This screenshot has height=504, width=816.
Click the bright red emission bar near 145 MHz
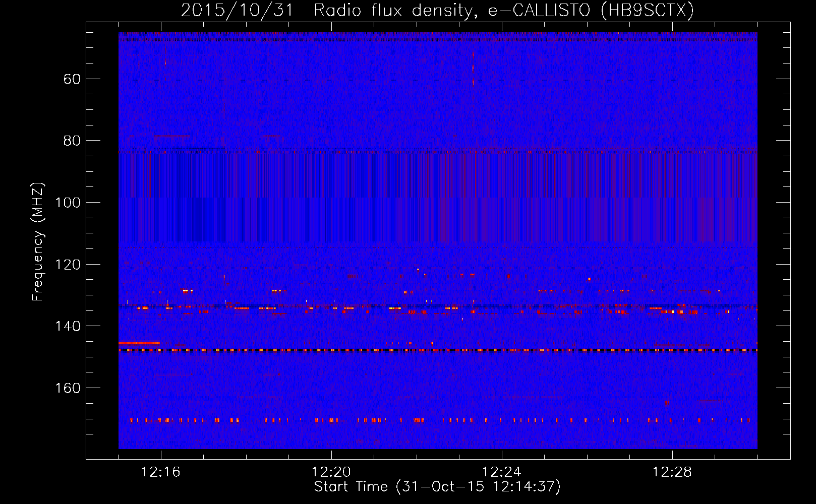pyautogui.click(x=139, y=343)
